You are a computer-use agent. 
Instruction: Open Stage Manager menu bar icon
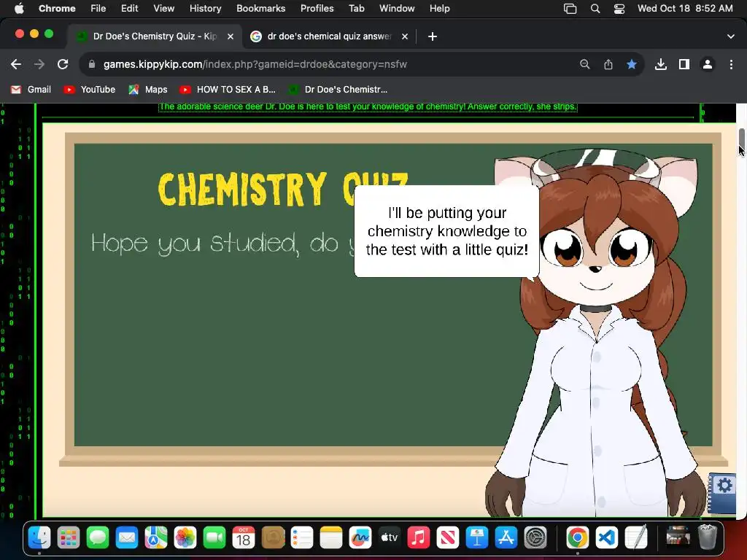coord(570,9)
